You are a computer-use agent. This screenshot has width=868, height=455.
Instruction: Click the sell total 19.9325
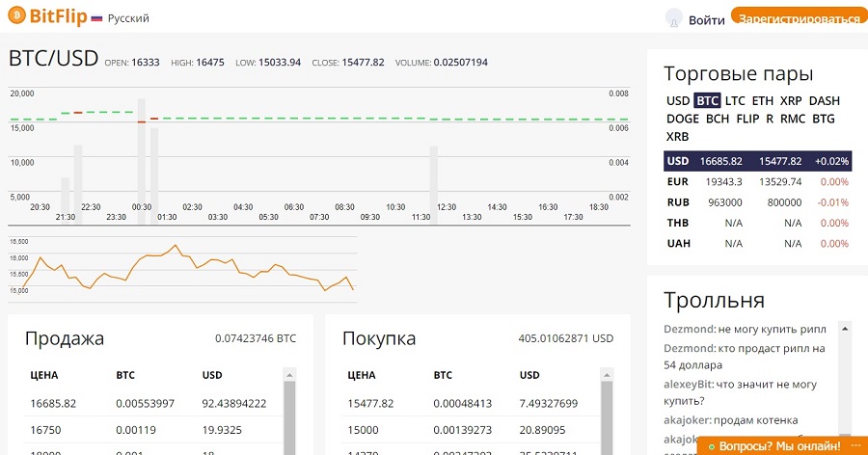(x=222, y=430)
